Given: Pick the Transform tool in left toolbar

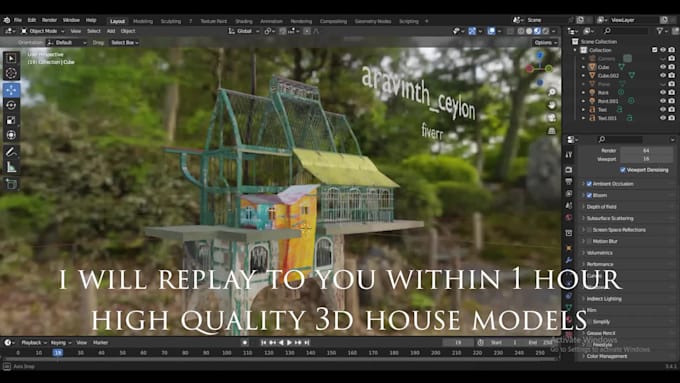Looking at the screenshot, I should 11,135.
